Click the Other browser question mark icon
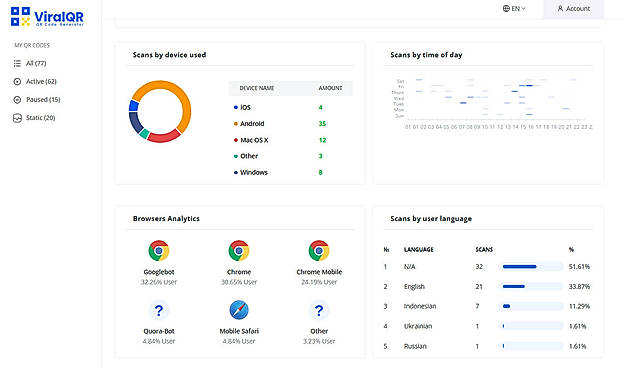 [319, 310]
